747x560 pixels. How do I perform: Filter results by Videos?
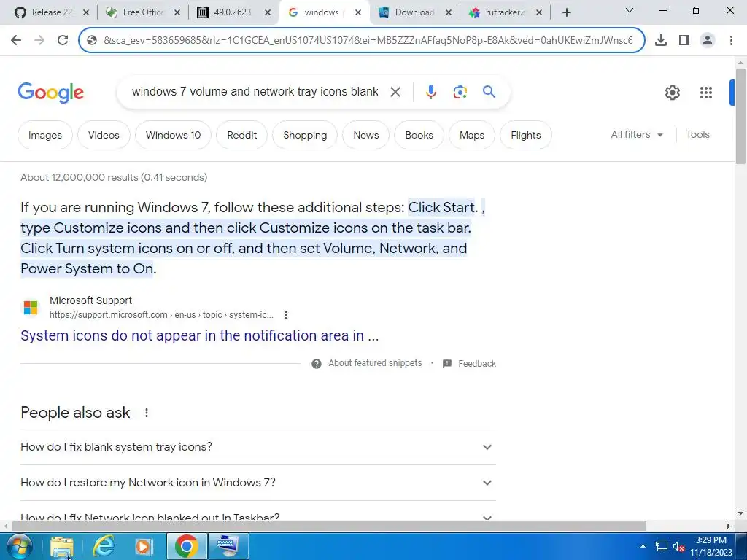104,135
